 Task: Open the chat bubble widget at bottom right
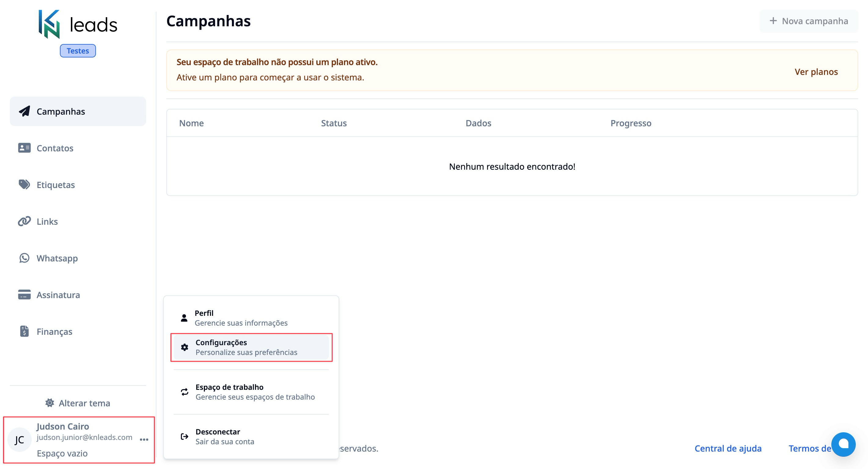[844, 444]
